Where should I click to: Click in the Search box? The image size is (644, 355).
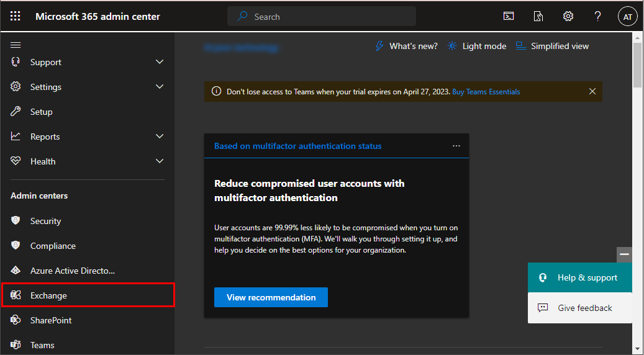pyautogui.click(x=322, y=16)
